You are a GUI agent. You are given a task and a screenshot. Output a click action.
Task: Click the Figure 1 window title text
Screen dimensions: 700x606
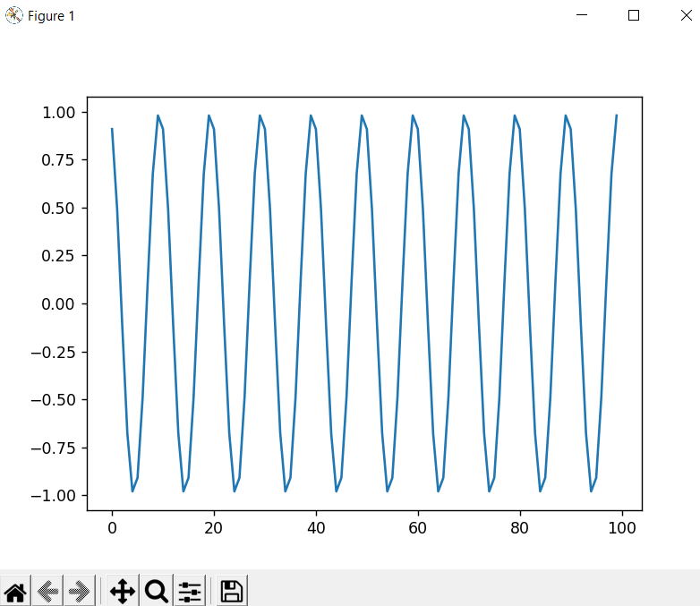pyautogui.click(x=51, y=16)
